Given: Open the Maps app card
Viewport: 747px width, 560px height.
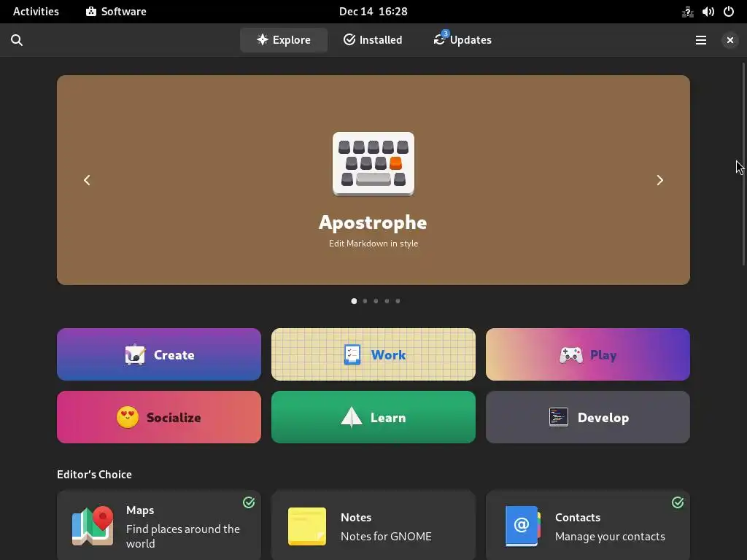Looking at the screenshot, I should [159, 525].
